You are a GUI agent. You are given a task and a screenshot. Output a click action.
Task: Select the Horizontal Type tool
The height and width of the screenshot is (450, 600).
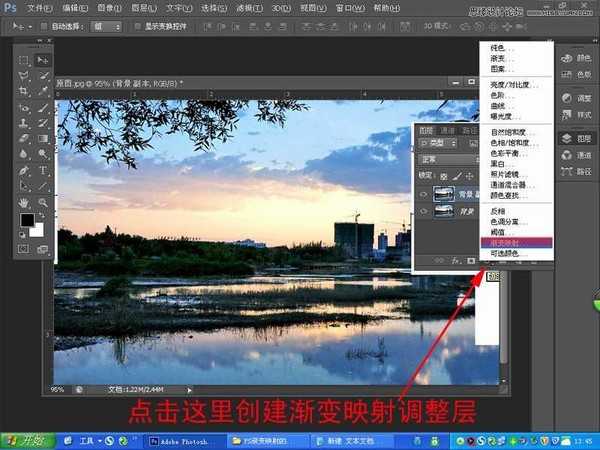[43, 171]
